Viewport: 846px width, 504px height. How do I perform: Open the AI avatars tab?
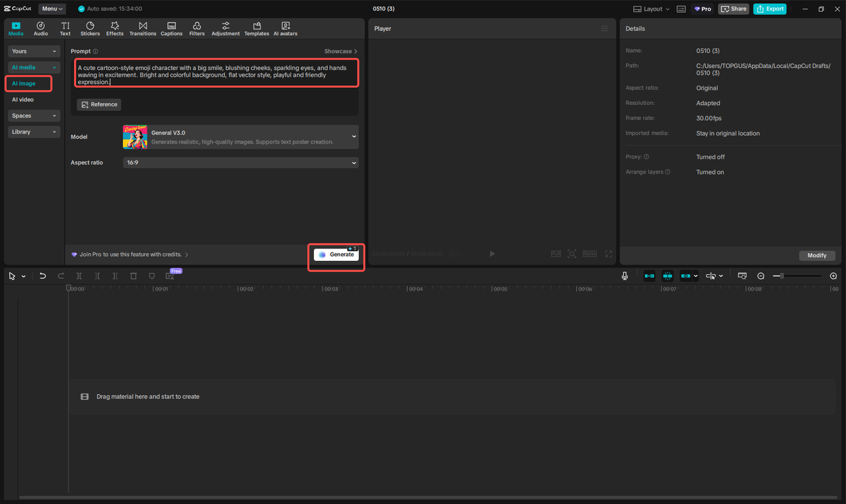[286, 28]
